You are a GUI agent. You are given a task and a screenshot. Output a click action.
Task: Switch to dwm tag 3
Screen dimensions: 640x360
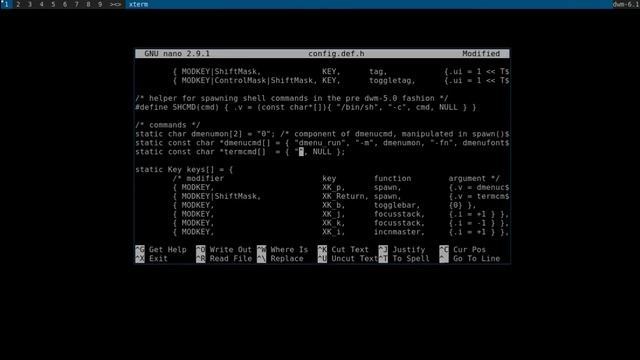click(30, 4)
